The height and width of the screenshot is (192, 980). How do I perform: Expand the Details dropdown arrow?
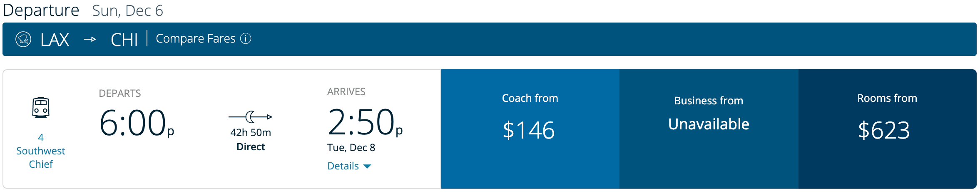click(x=367, y=167)
